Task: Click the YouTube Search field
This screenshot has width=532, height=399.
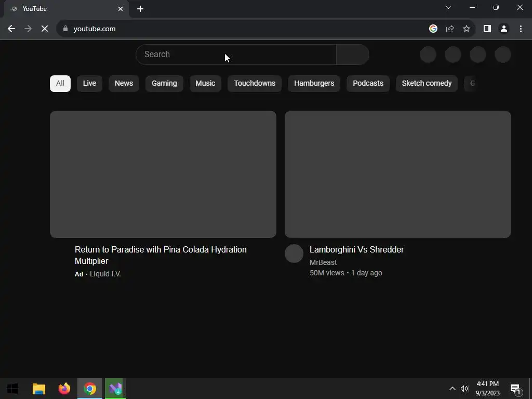Action: point(236,54)
